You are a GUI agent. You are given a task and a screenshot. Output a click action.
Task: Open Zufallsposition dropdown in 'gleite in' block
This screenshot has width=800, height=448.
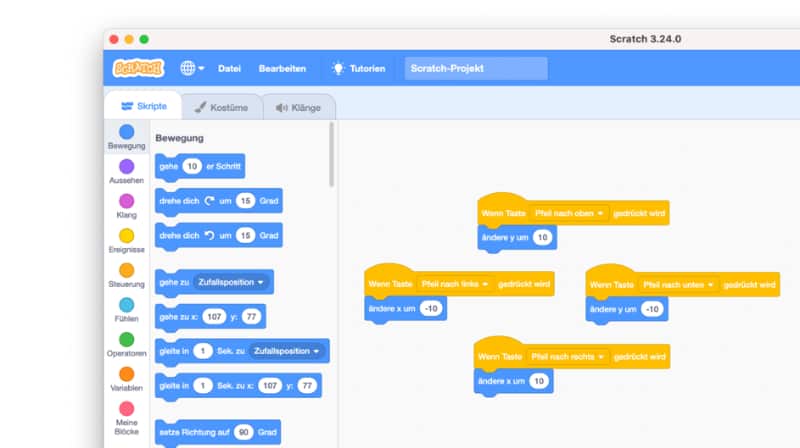pos(287,351)
